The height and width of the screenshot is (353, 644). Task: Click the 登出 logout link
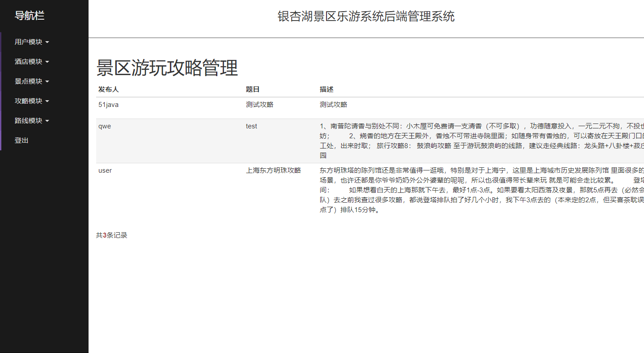pos(21,140)
